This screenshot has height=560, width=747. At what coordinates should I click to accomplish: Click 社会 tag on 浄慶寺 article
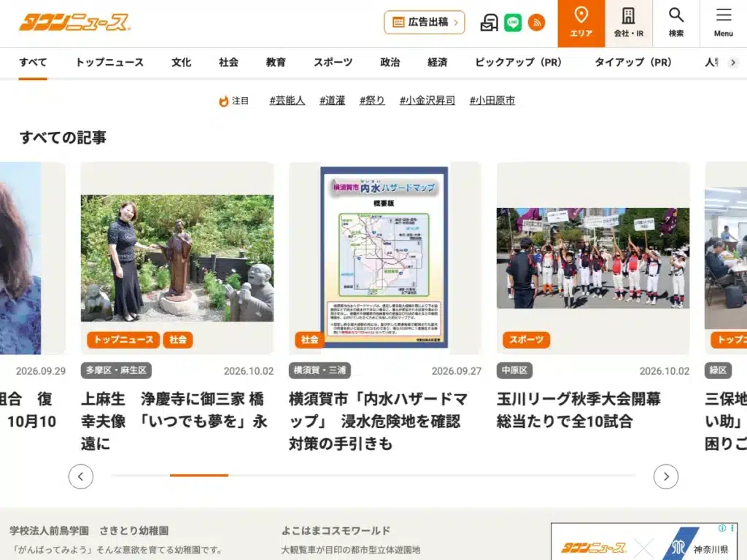point(178,340)
